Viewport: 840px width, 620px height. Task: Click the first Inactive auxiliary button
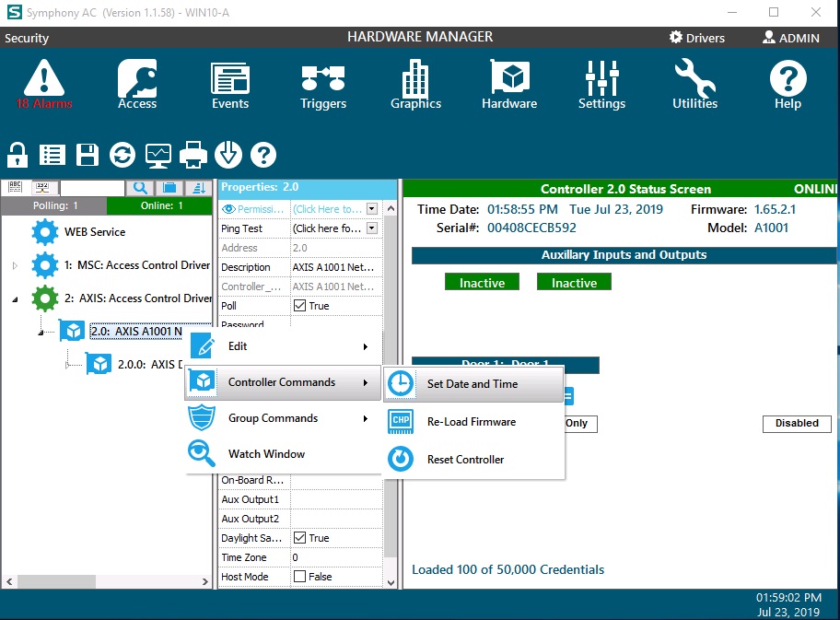[482, 283]
